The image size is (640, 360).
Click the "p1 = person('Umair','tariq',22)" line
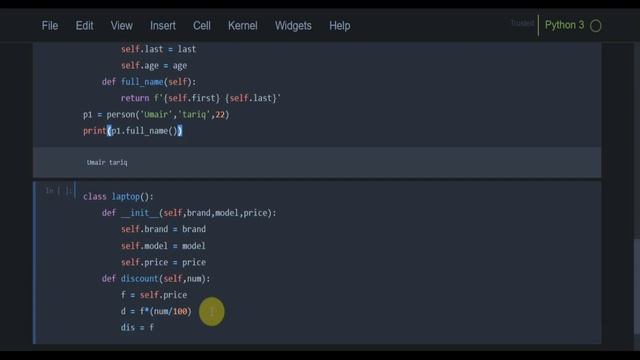pyautogui.click(x=156, y=114)
